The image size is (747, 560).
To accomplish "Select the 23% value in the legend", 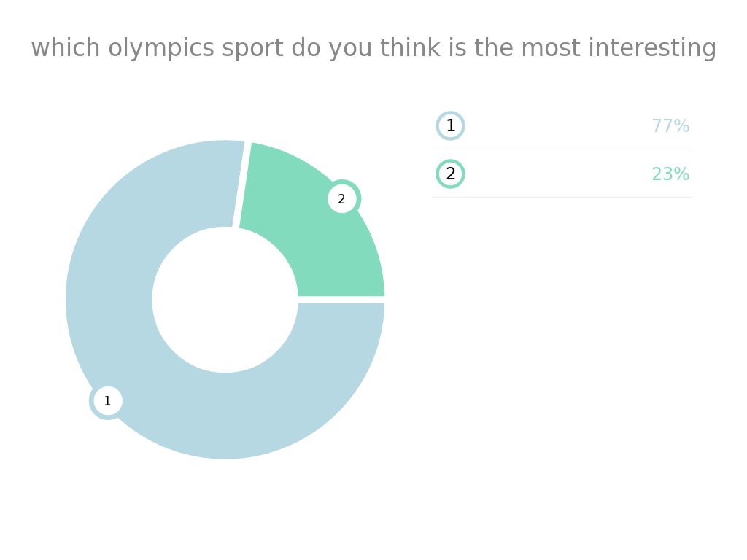I will click(670, 174).
